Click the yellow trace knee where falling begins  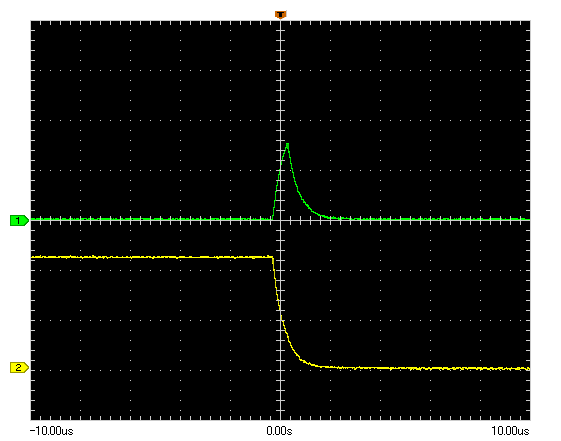click(x=273, y=257)
